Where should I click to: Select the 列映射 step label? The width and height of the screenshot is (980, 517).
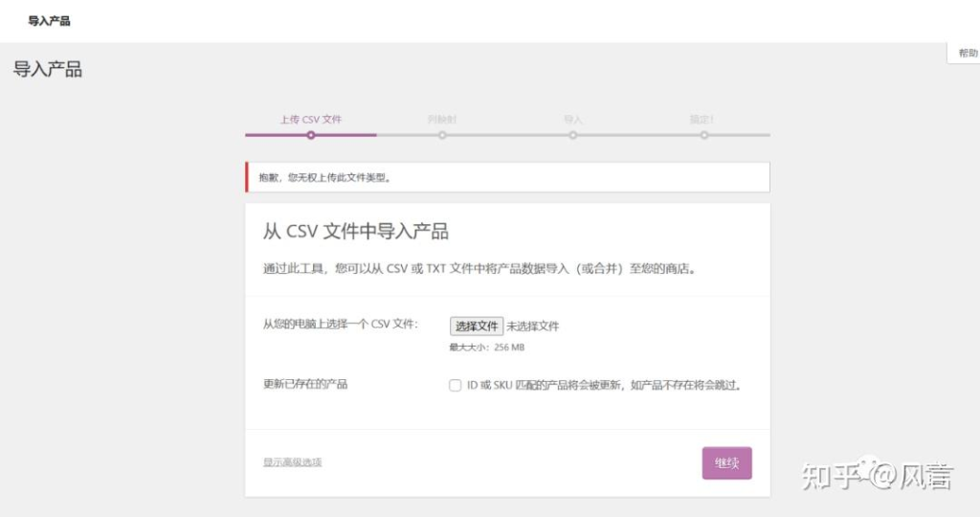442,120
